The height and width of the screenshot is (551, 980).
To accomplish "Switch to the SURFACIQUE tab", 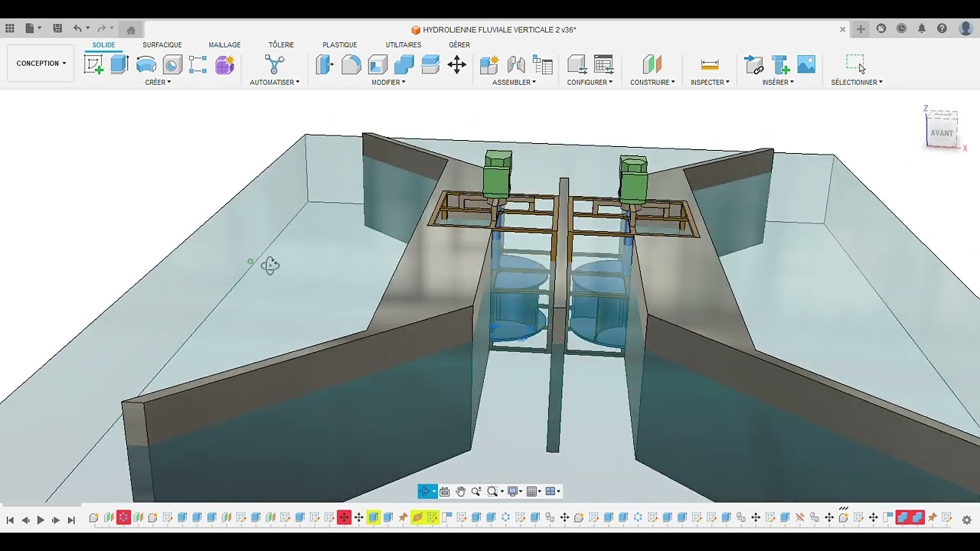I will coord(162,45).
